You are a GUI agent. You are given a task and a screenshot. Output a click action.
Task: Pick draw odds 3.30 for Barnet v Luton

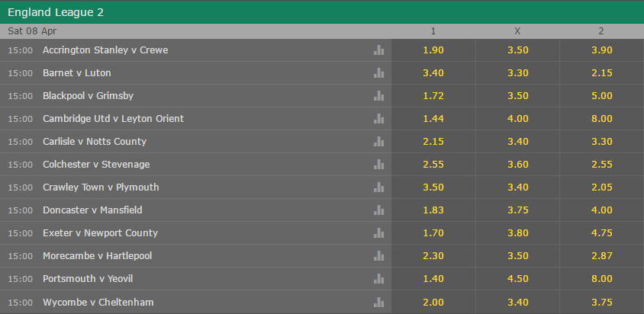point(517,73)
